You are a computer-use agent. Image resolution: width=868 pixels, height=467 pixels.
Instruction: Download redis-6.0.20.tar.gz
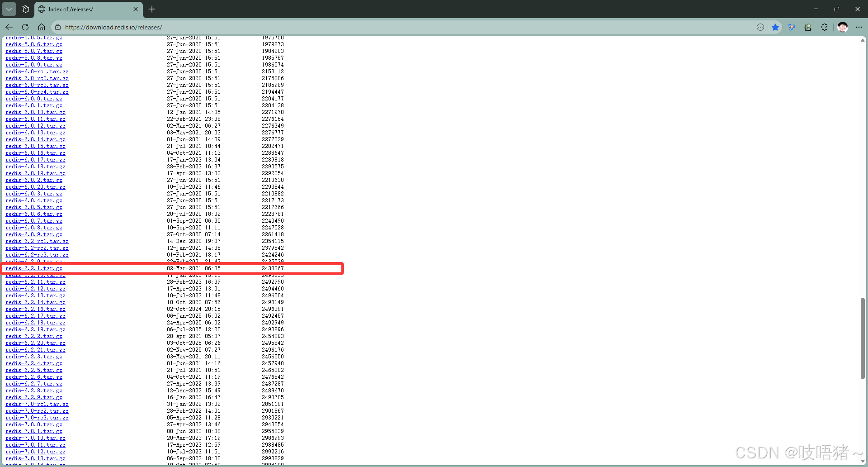(x=35, y=187)
